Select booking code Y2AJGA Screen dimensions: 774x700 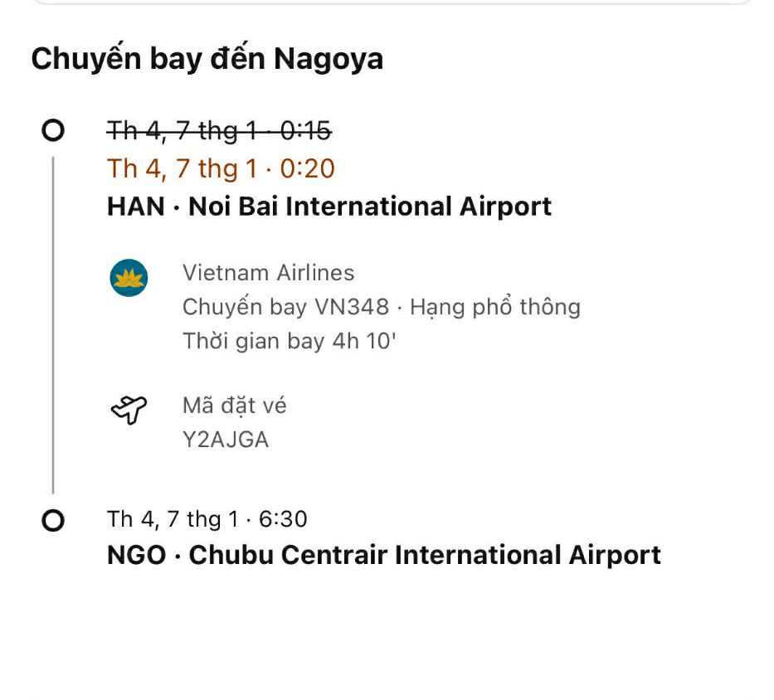(x=226, y=440)
